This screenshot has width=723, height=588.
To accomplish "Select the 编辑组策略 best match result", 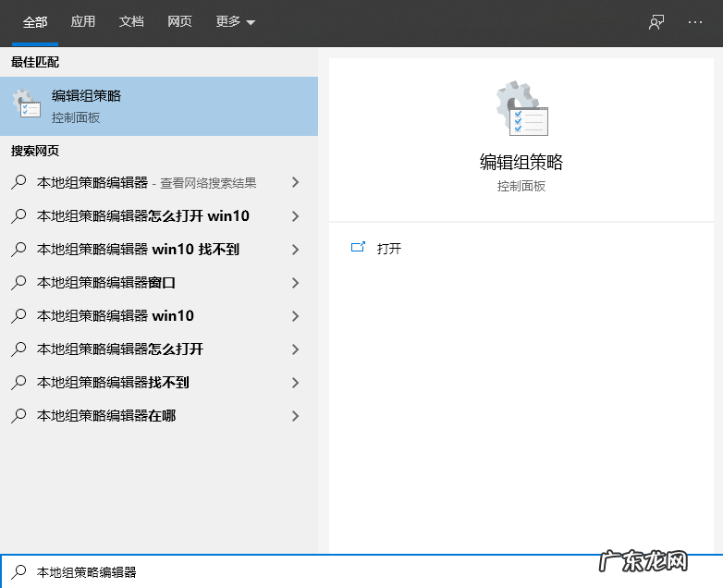I will pyautogui.click(x=159, y=106).
